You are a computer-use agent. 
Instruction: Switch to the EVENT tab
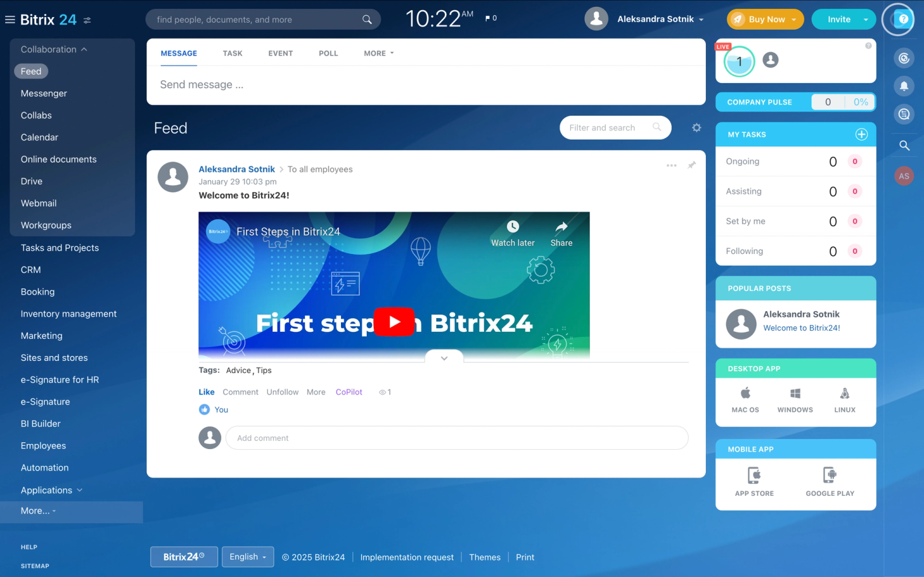[280, 54]
